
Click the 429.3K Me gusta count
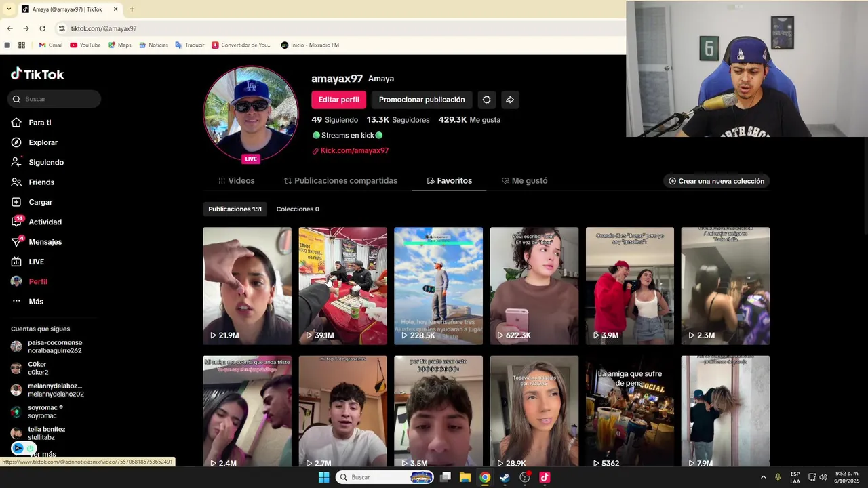click(x=469, y=120)
